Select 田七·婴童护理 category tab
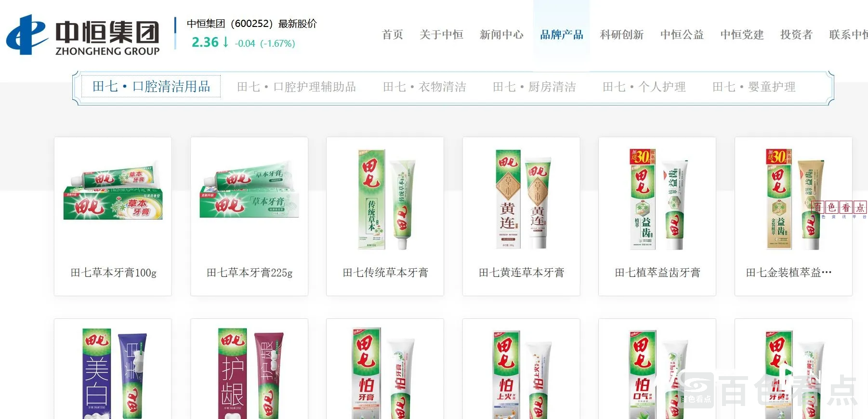Image resolution: width=868 pixels, height=419 pixels. [x=754, y=87]
